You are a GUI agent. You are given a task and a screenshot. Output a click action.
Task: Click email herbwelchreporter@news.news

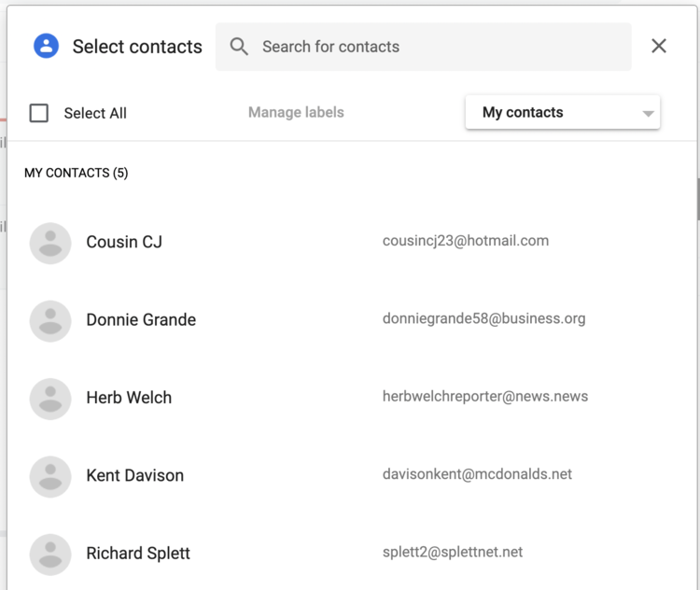pos(485,396)
